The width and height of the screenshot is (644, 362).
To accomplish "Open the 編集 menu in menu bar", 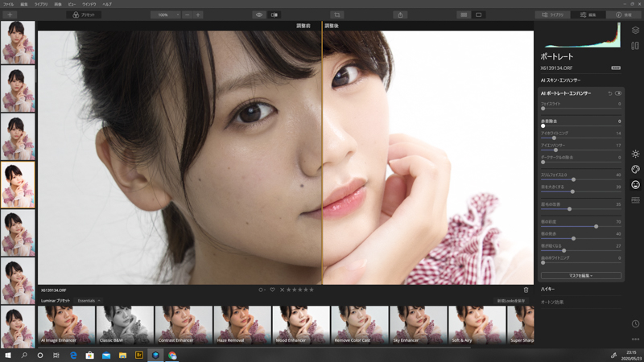I will click(x=24, y=4).
